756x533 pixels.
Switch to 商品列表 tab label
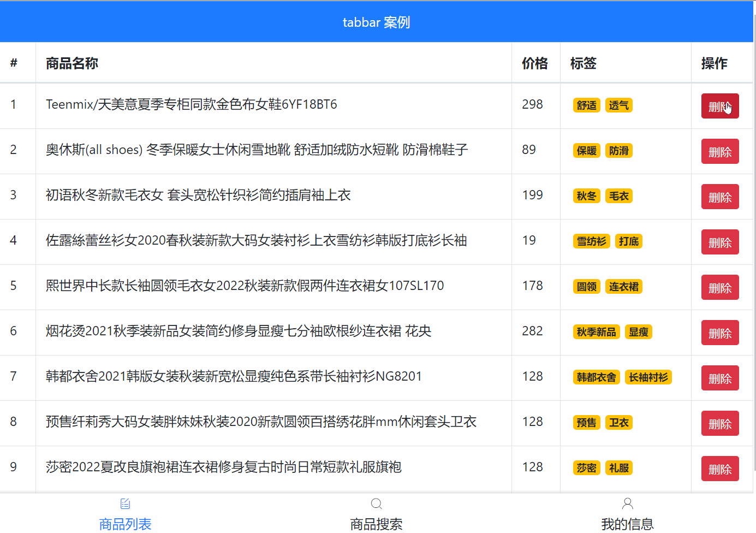click(x=125, y=524)
